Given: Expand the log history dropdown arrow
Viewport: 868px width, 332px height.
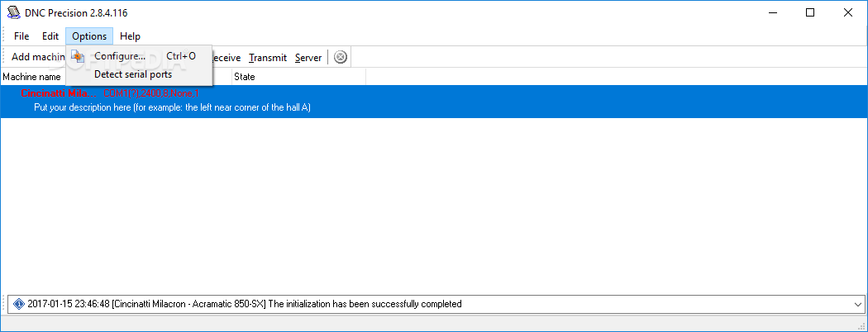Looking at the screenshot, I should coord(856,304).
